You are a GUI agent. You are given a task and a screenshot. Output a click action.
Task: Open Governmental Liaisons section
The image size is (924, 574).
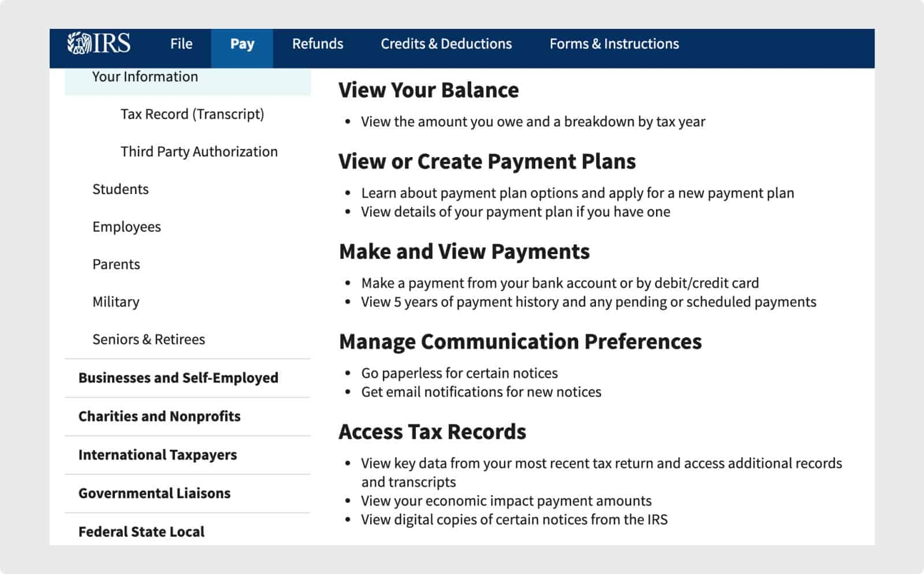pyautogui.click(x=154, y=493)
